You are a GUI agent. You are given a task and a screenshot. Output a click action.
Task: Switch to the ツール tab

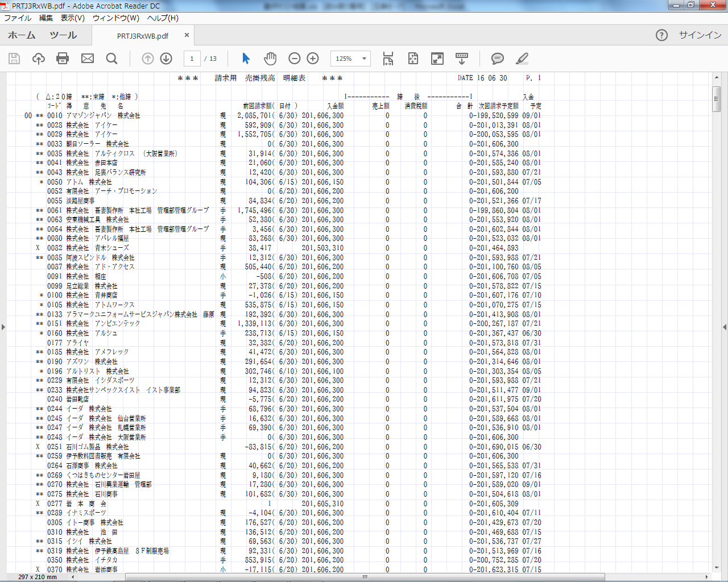coord(63,35)
